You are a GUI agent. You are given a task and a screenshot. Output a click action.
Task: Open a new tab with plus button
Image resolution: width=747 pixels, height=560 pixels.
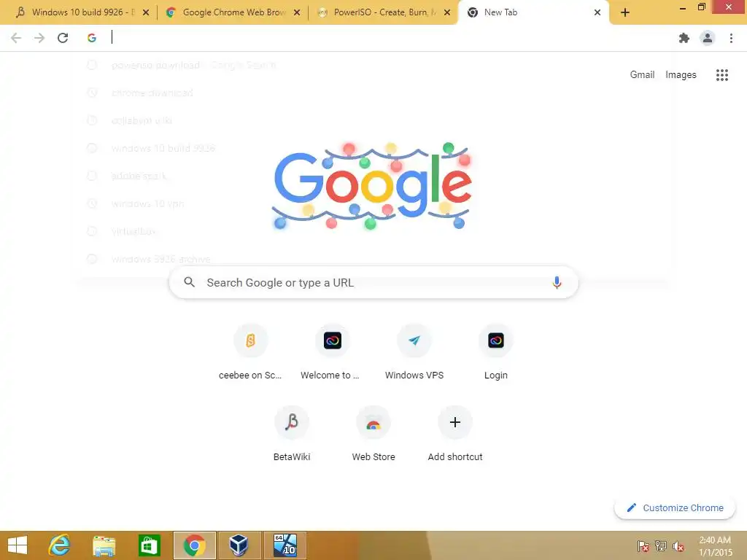pyautogui.click(x=625, y=12)
